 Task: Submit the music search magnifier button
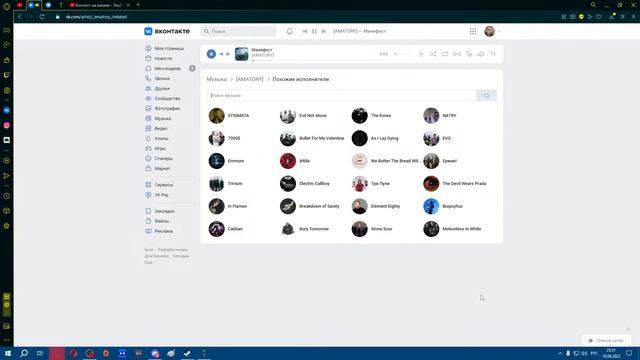click(x=487, y=96)
